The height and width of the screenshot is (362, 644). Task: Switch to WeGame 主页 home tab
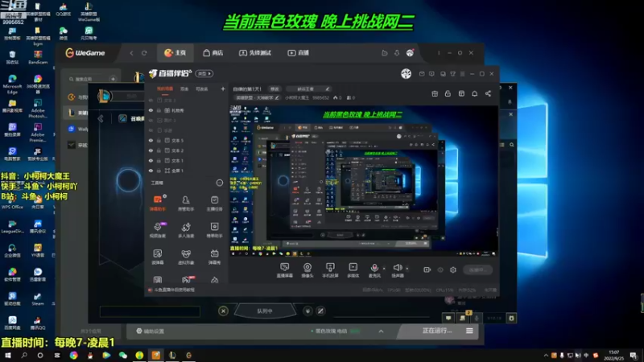click(175, 53)
